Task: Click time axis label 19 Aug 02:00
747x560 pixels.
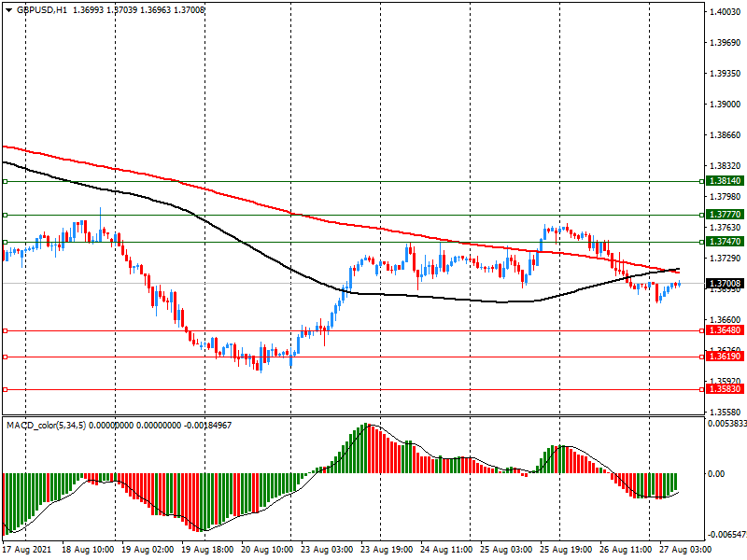Action: click(148, 550)
